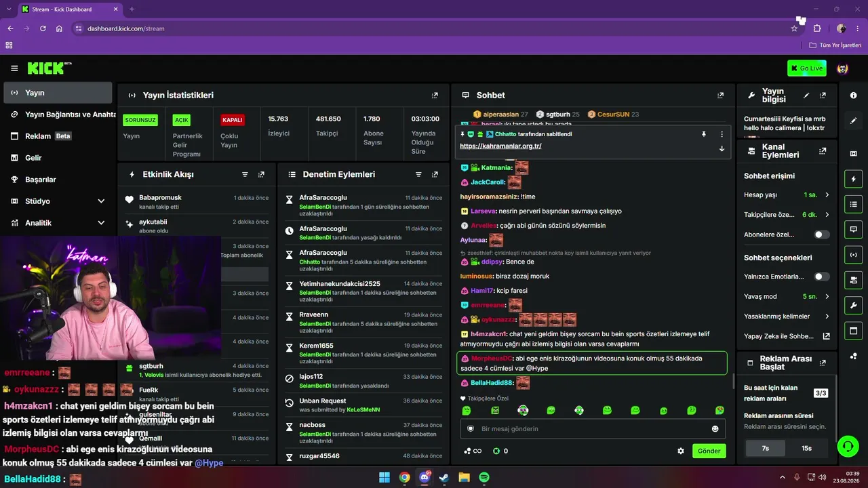The height and width of the screenshot is (488, 868).
Task: Click the pencil icon in the right rail
Action: pyautogui.click(x=853, y=121)
